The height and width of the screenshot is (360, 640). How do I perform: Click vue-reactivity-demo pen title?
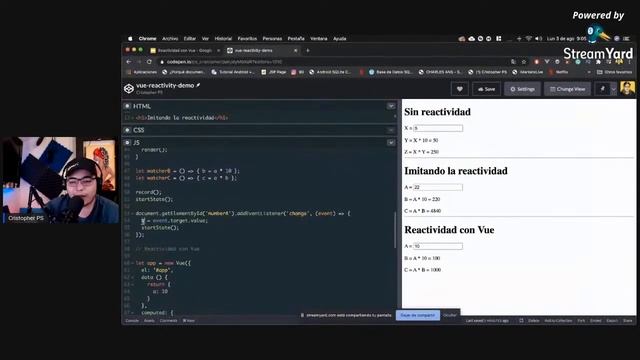coord(165,86)
